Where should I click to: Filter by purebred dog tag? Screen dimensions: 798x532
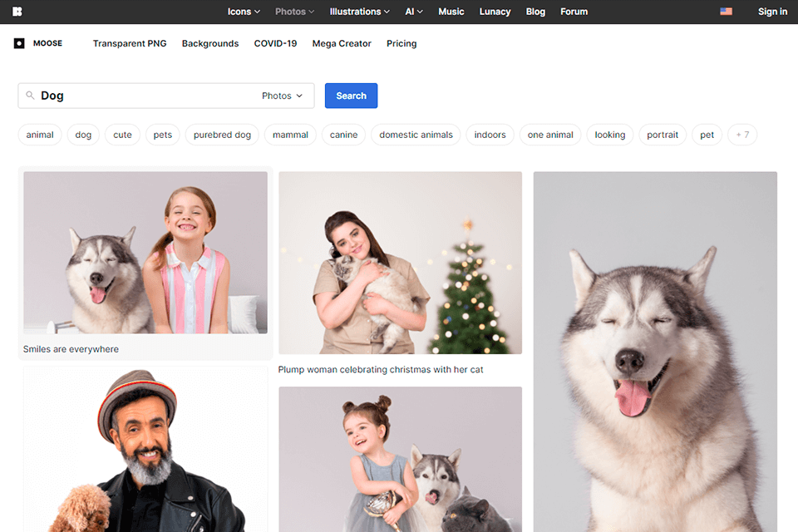(x=223, y=135)
